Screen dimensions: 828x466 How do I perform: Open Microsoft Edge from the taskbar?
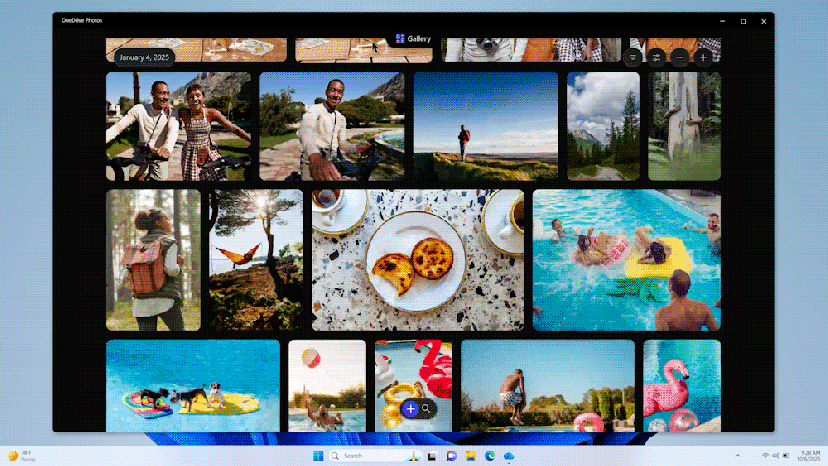pos(490,456)
